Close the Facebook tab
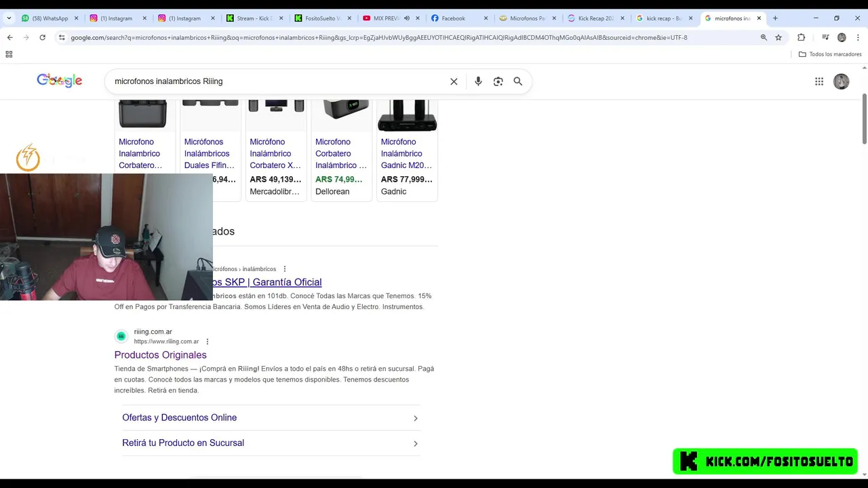The width and height of the screenshot is (868, 488). (486, 18)
